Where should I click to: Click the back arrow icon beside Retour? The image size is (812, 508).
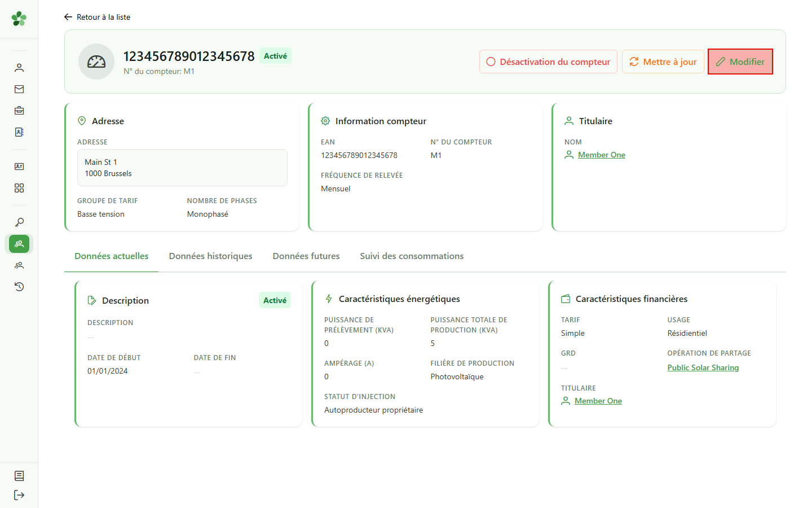[68, 17]
